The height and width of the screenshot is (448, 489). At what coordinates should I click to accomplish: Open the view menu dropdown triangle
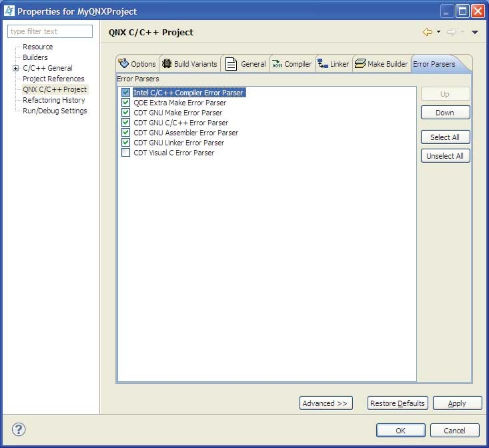475,32
